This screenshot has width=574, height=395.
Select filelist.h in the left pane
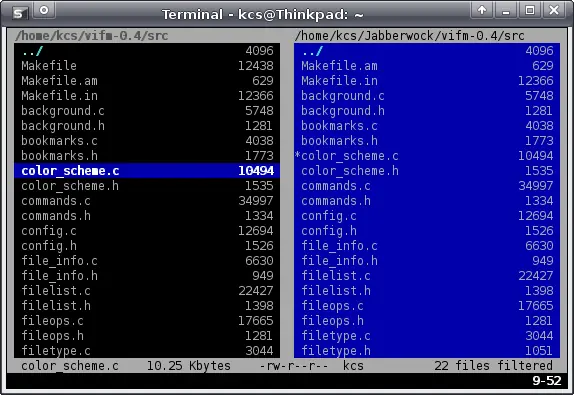pyautogui.click(x=147, y=306)
